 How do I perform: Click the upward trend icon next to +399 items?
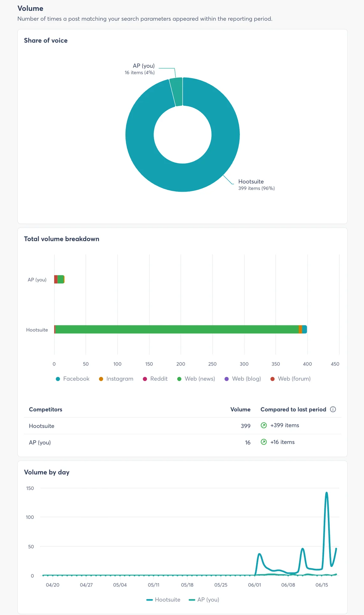pos(264,425)
